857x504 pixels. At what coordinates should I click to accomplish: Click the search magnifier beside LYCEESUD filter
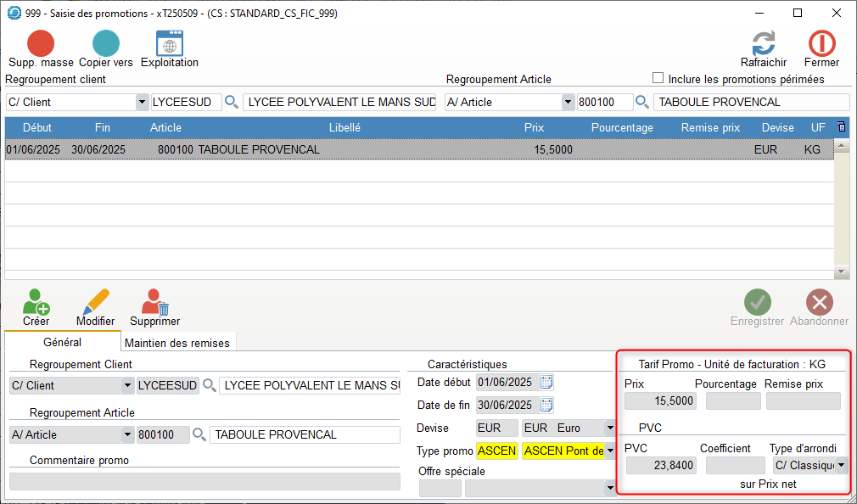point(232,103)
